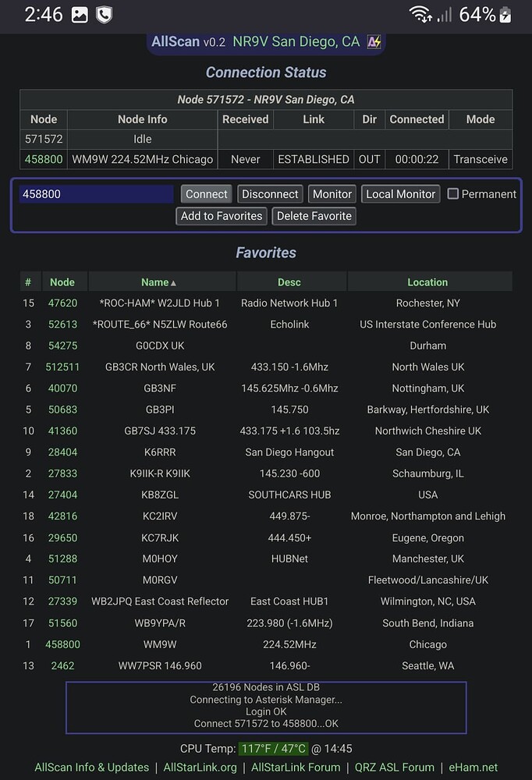Open AllScan Info & Updates link
Image resolution: width=532 pixels, height=780 pixels.
[91, 767]
